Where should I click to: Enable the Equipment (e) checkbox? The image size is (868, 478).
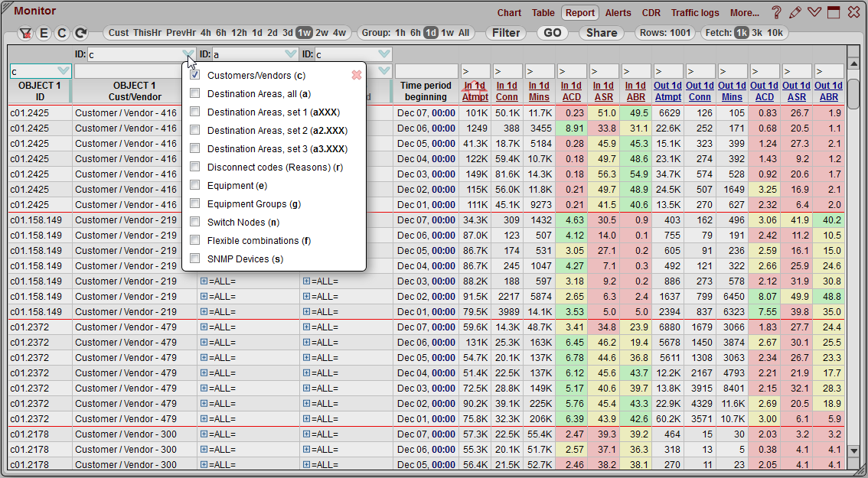coord(194,186)
